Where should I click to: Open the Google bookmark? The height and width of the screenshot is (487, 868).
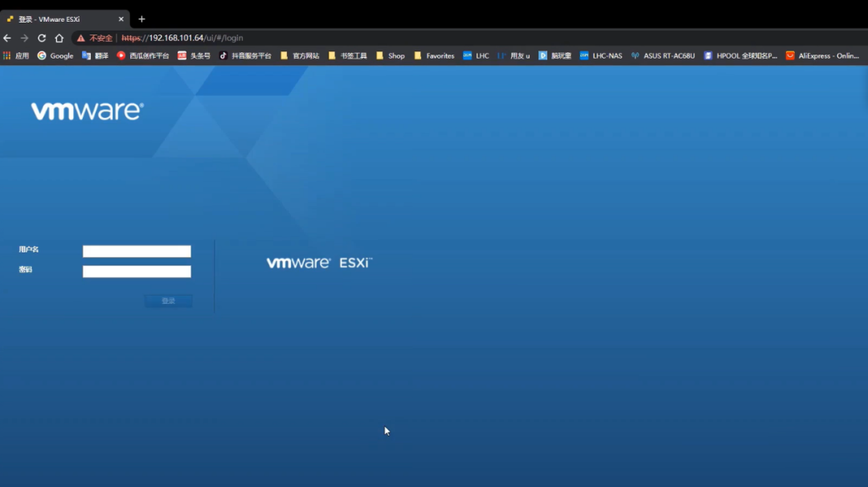click(x=55, y=56)
